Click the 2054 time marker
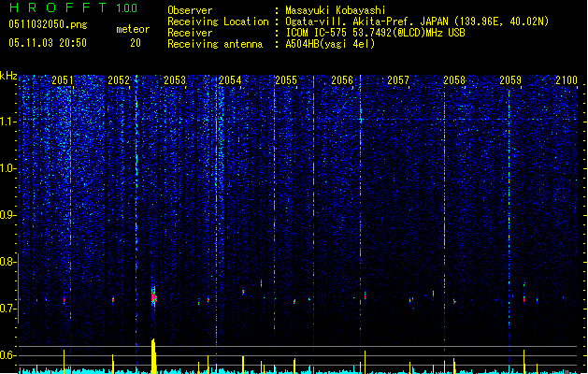 click(230, 80)
